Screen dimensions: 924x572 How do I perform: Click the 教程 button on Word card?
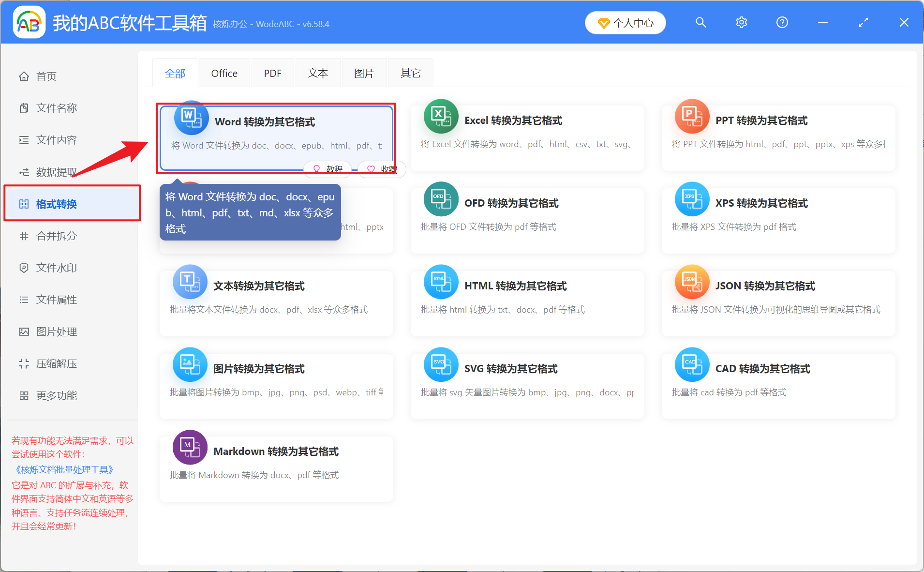point(328,169)
